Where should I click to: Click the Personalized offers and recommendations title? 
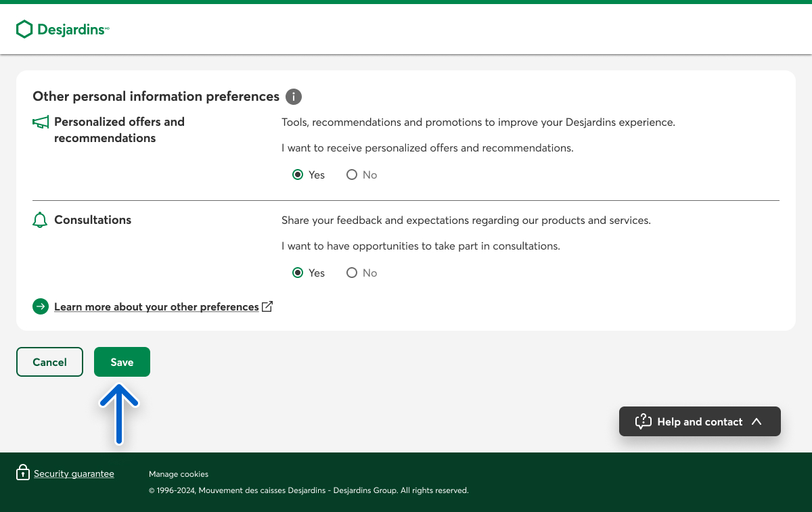119,130
